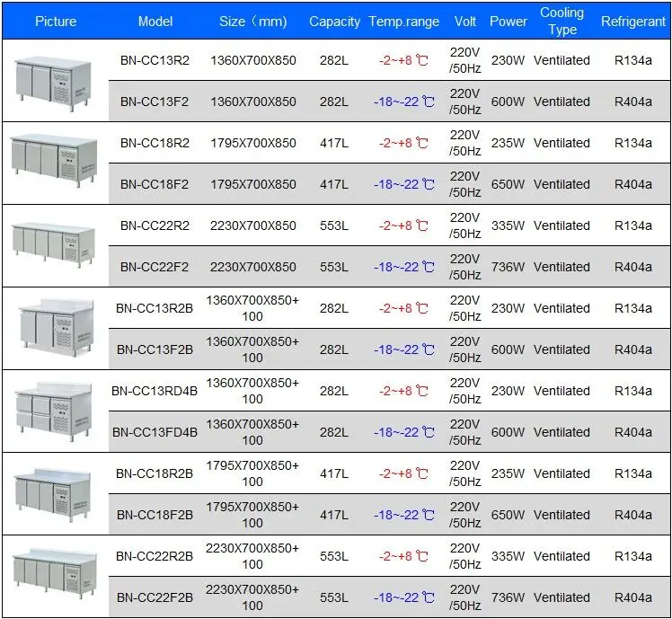Image resolution: width=672 pixels, height=619 pixels.
Task: Click the BN-CC13R2B backsplash counter picture
Action: 56,328
